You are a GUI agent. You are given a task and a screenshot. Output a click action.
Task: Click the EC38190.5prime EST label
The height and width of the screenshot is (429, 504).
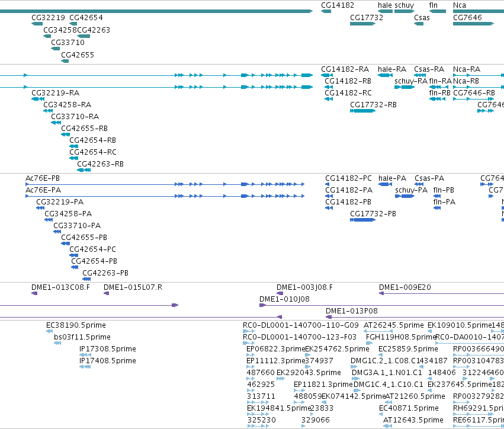click(76, 325)
